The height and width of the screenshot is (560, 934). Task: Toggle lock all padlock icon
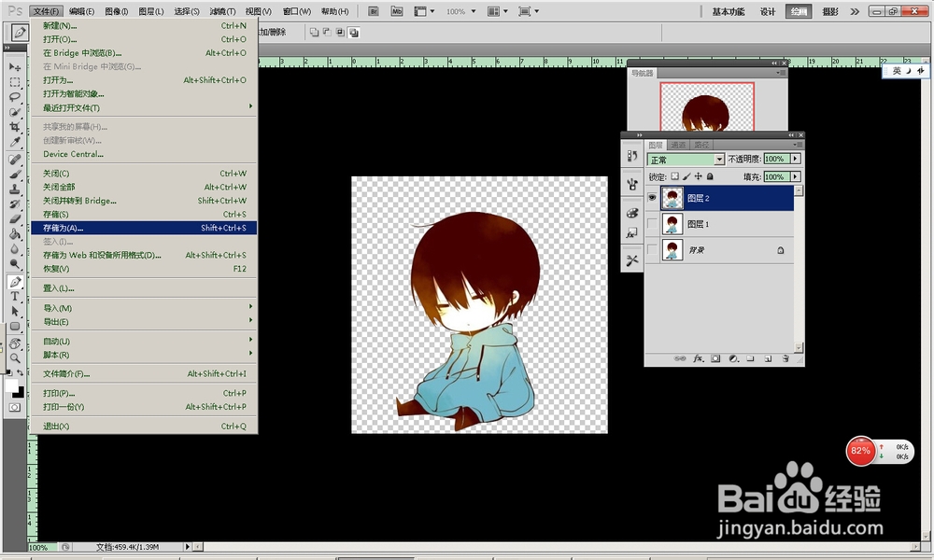tap(710, 176)
